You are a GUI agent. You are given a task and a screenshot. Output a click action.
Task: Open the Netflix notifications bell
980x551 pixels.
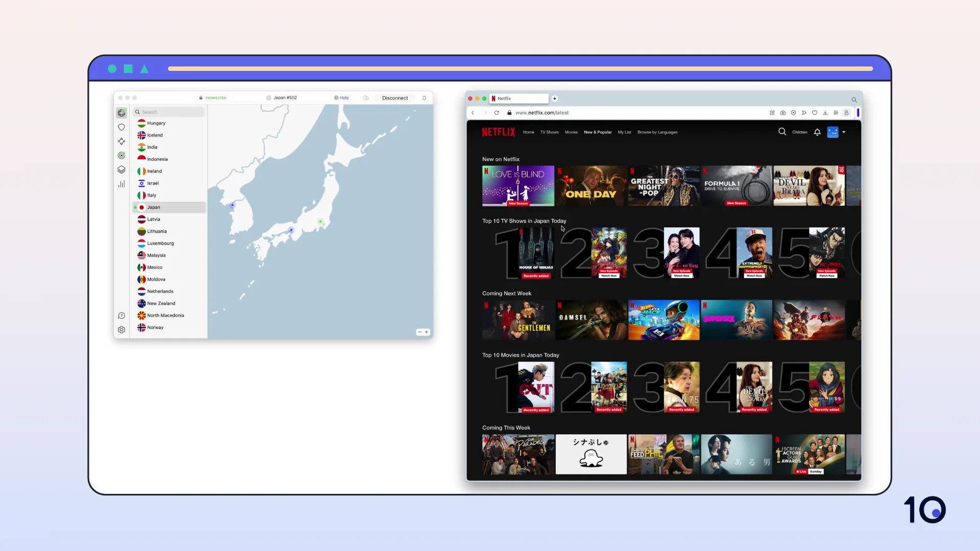click(817, 132)
